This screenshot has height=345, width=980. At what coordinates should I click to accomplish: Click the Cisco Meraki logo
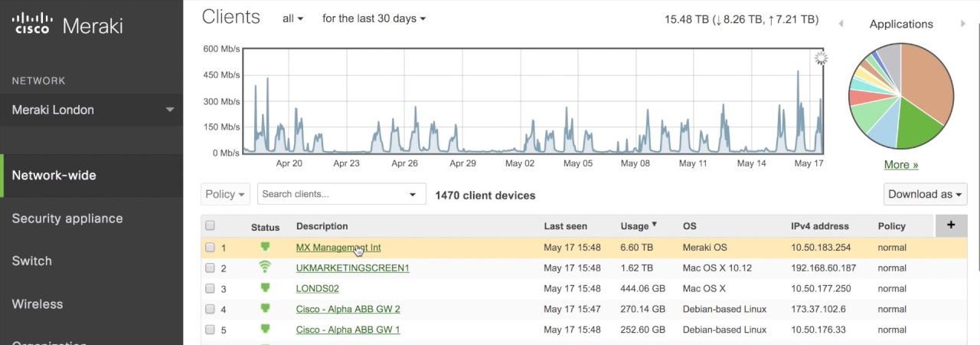(x=67, y=25)
